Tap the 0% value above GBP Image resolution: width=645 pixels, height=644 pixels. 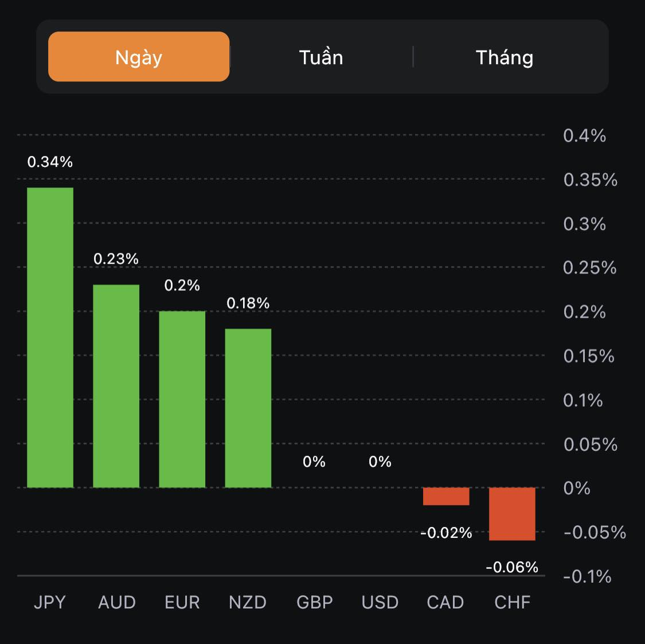point(314,462)
